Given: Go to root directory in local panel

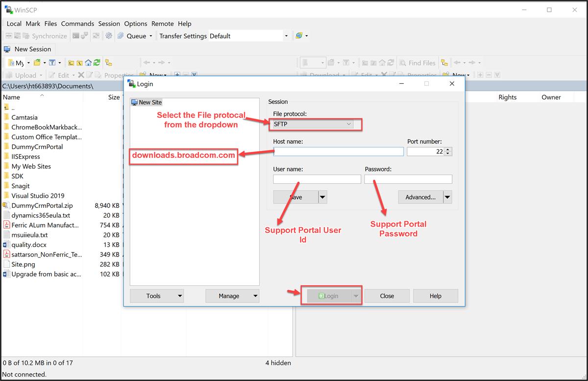Looking at the screenshot, I should pos(79,63).
